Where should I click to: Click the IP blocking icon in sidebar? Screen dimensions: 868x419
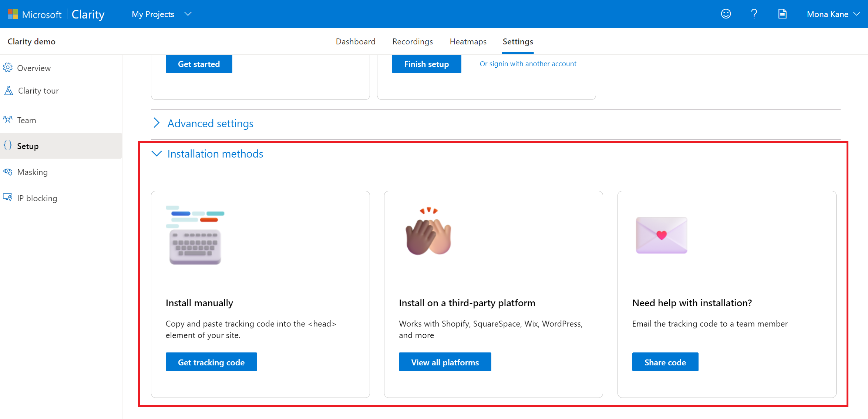coord(8,197)
